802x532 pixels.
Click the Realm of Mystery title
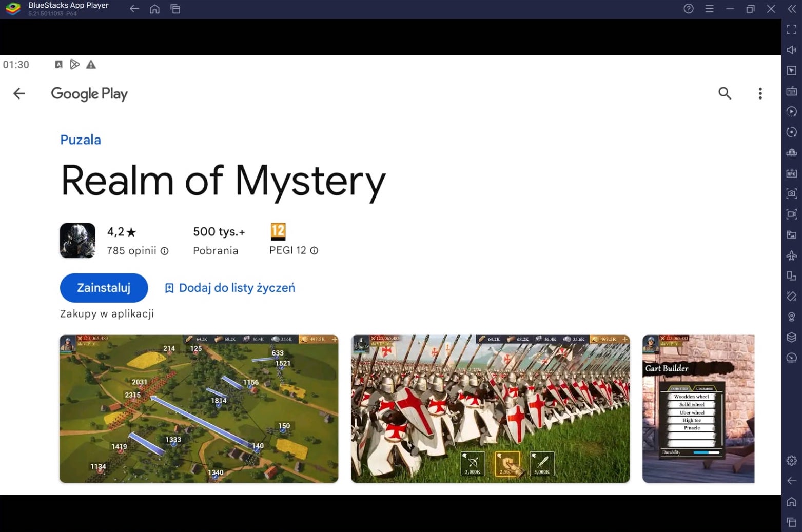tap(223, 181)
